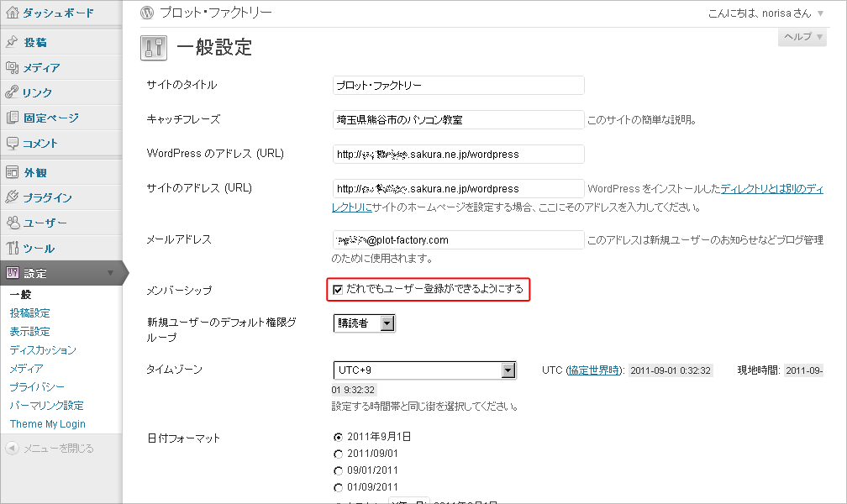847x504 pixels.
Task: Open 外観 menu
Action: [x=35, y=172]
